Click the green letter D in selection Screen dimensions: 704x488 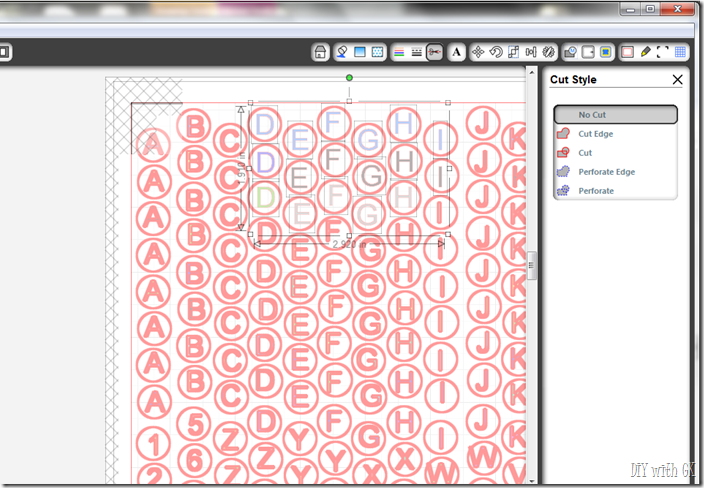(x=265, y=197)
